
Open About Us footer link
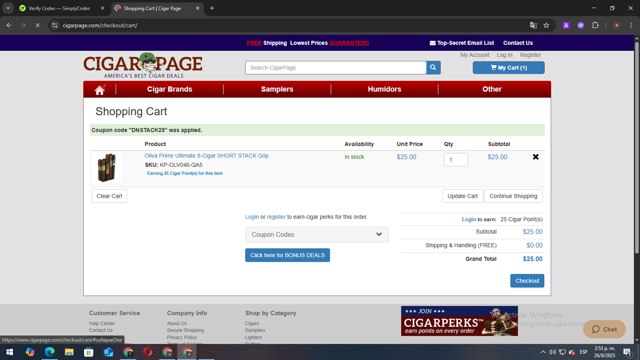pos(177,323)
